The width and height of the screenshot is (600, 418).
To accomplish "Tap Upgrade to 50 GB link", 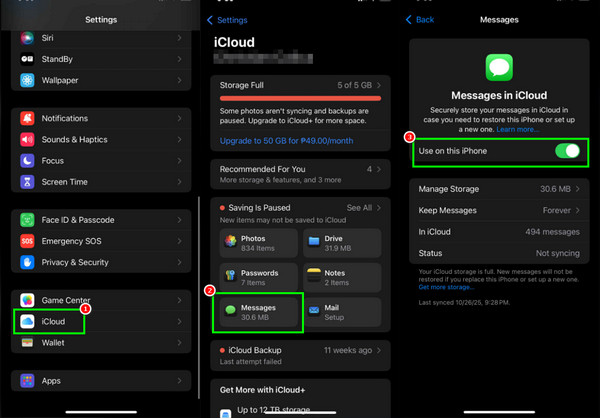I will [286, 141].
